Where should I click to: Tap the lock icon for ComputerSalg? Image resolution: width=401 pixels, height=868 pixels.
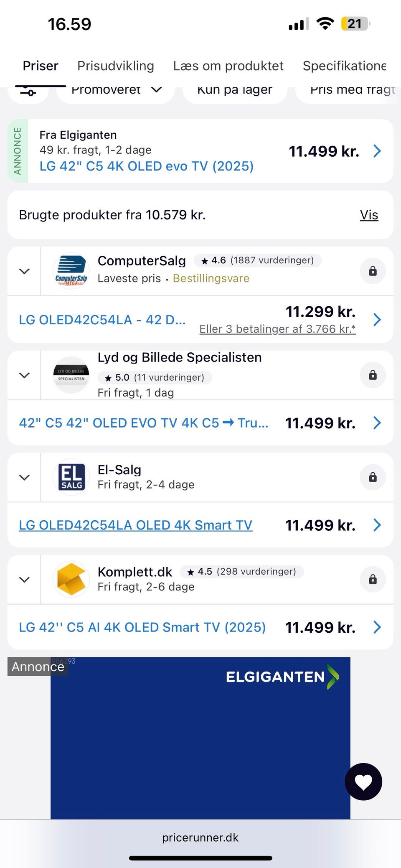373,271
